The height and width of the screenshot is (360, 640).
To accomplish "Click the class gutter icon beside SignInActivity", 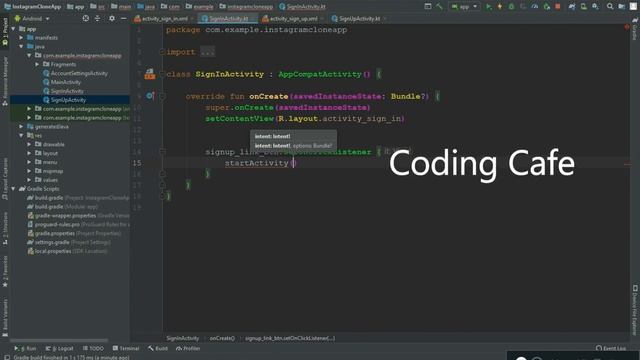I will 150,74.
